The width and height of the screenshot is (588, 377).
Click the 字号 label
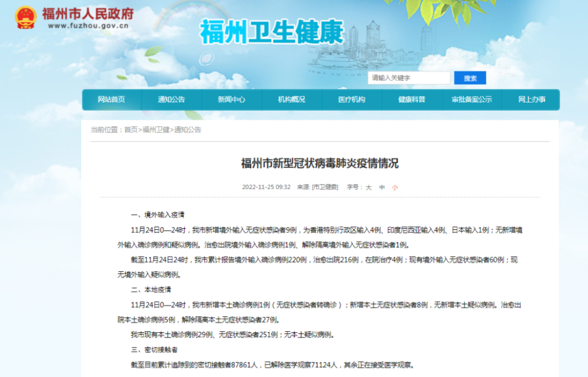pos(353,187)
